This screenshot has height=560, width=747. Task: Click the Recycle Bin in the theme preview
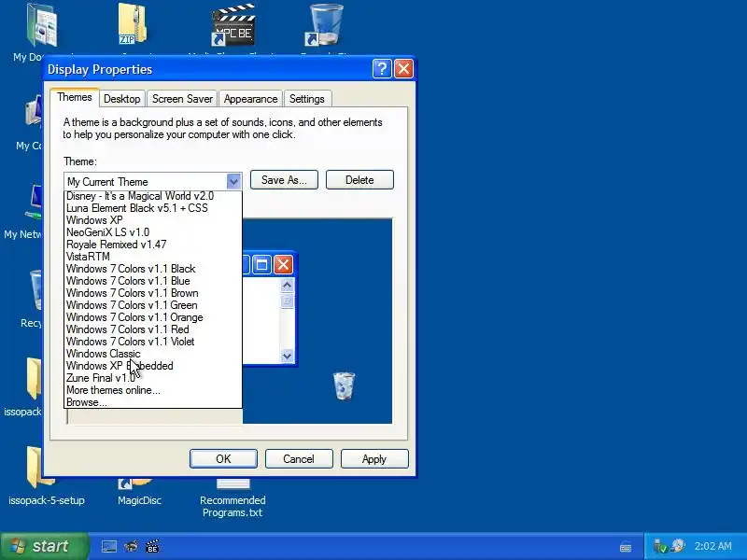click(x=344, y=385)
